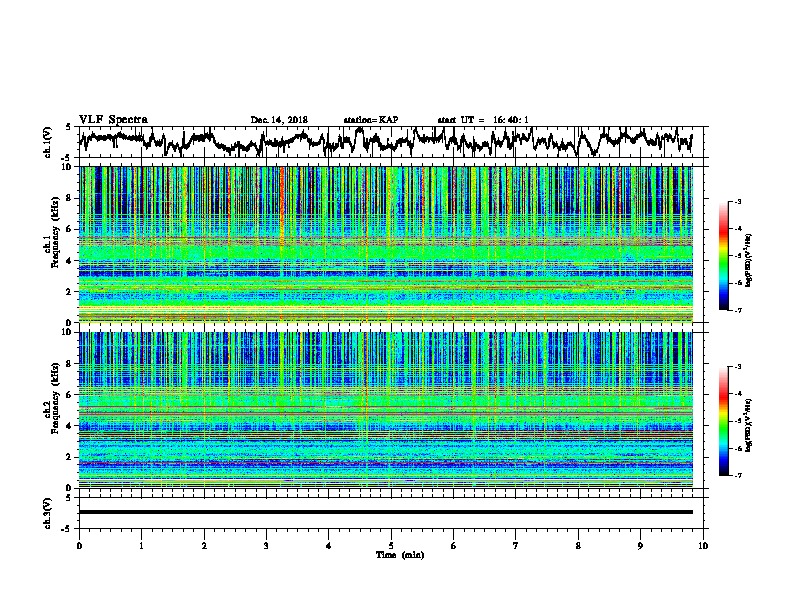This screenshot has width=792, height=612.
Task: Click the "Time (min)" x-axis label
Action: pyautogui.click(x=400, y=555)
